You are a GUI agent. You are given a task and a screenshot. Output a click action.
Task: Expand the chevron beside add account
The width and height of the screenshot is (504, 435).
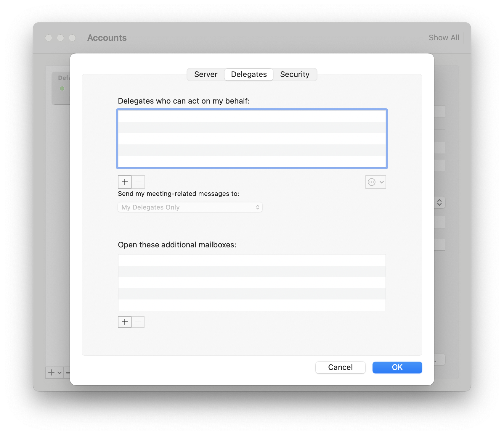coord(60,373)
